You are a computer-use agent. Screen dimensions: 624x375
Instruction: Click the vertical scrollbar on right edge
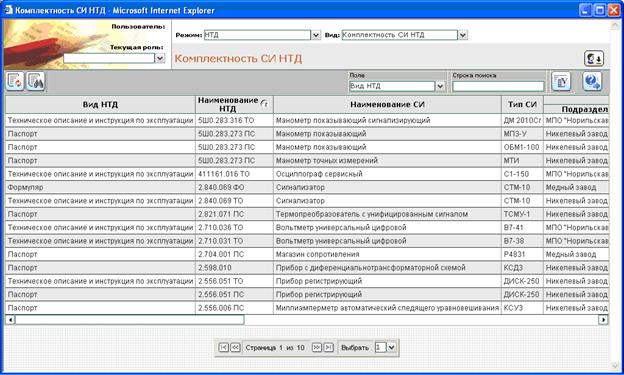pos(614,195)
